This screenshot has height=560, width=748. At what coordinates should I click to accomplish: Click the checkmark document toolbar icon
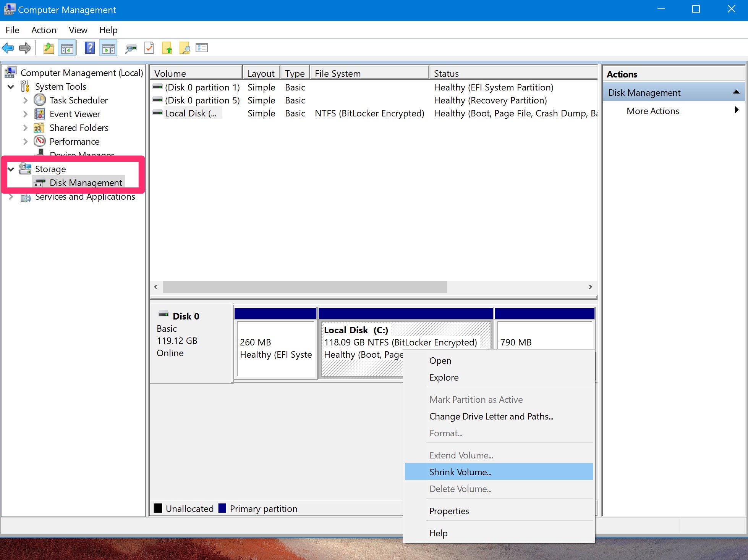tap(149, 48)
